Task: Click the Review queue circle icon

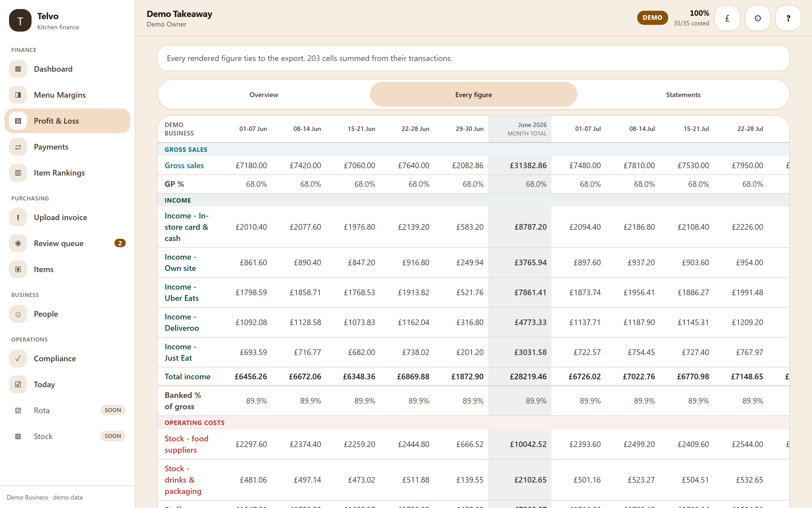Action: click(x=18, y=243)
